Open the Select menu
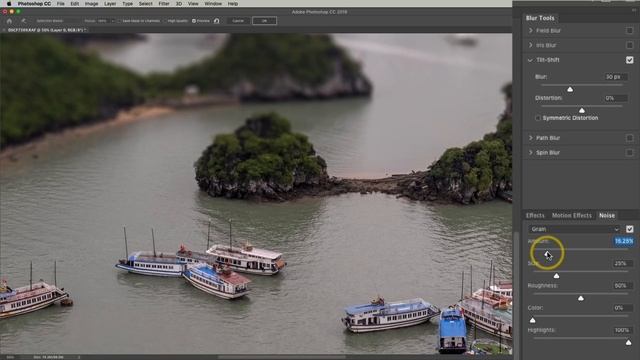This screenshot has width=640, height=360. click(145, 4)
